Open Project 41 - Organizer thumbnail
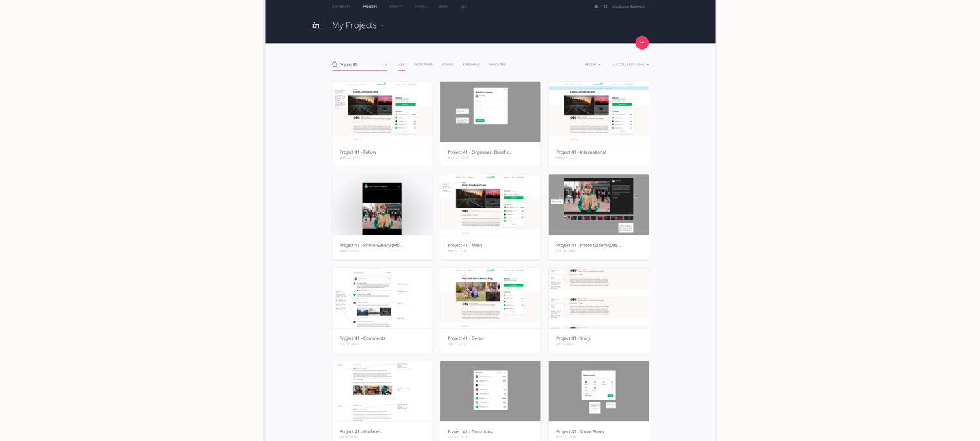This screenshot has width=980, height=441. point(491,112)
